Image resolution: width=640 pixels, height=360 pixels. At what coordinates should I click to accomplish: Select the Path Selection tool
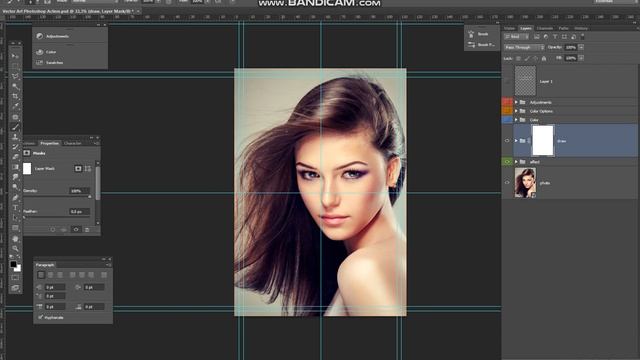15,218
